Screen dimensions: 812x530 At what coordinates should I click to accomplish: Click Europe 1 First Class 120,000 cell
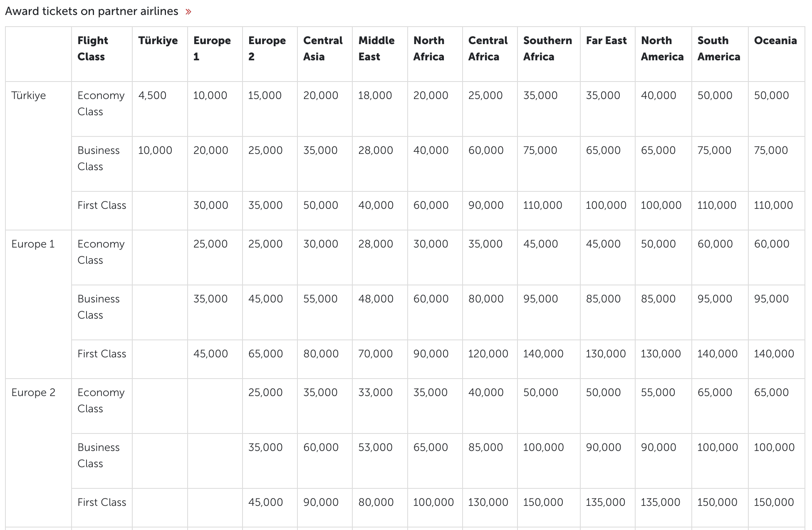pos(488,354)
